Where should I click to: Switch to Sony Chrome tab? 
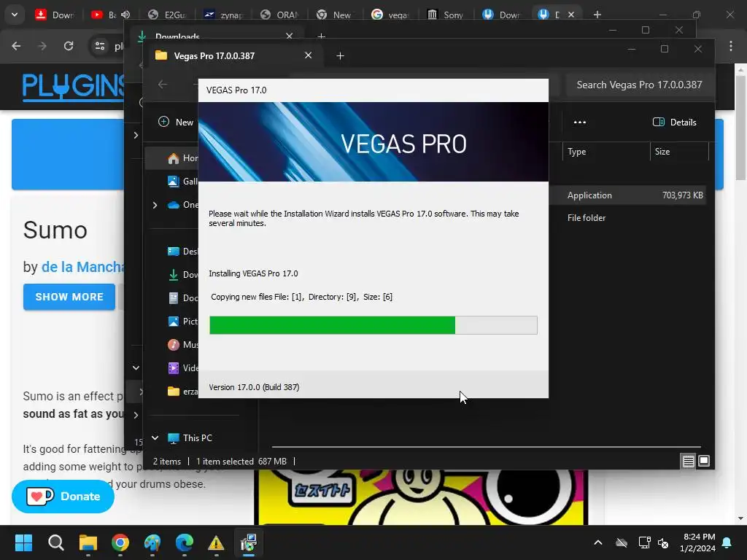click(446, 15)
